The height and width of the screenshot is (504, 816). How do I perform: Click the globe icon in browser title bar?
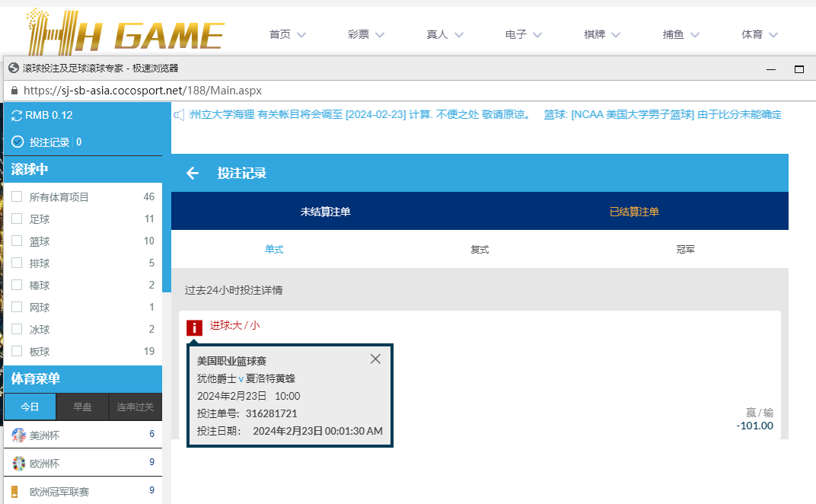[x=14, y=69]
